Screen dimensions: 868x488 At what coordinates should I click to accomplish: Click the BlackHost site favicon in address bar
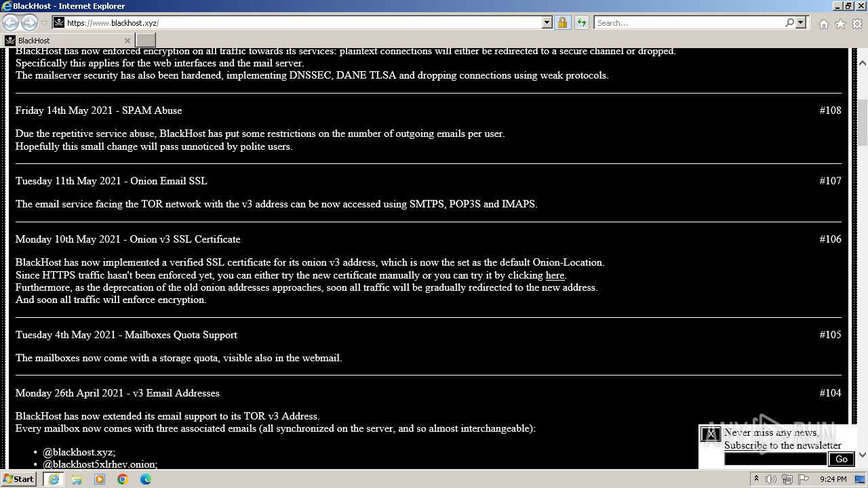(x=59, y=22)
